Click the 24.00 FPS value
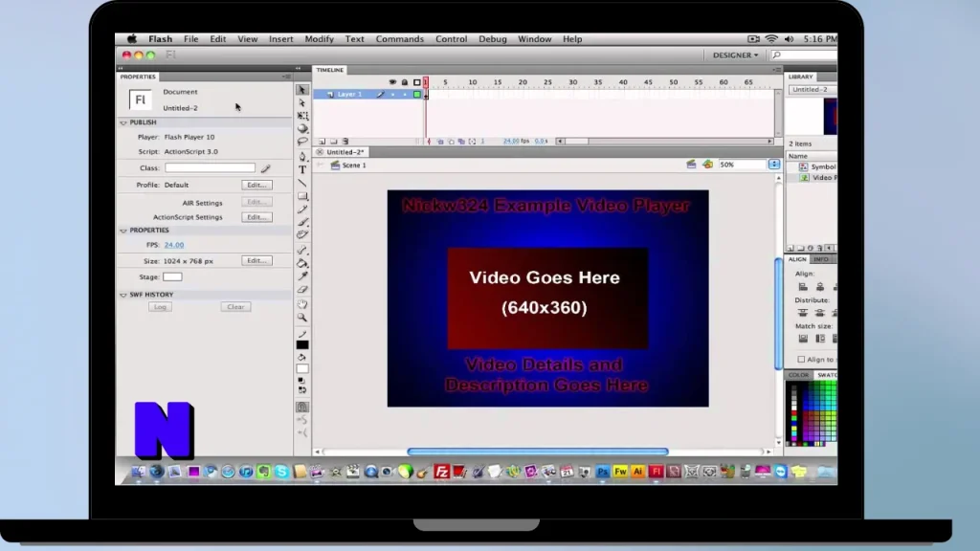 [174, 245]
